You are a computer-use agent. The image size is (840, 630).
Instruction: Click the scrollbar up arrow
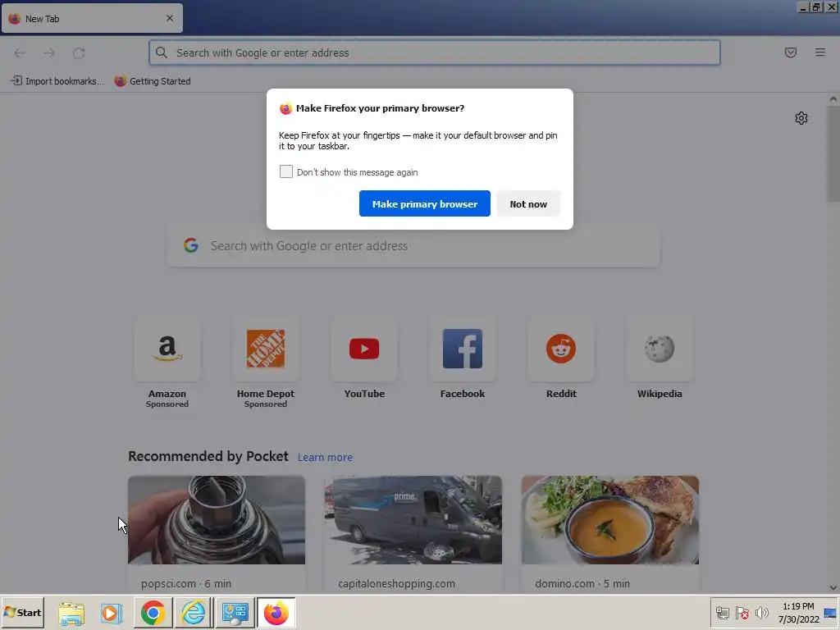(833, 99)
